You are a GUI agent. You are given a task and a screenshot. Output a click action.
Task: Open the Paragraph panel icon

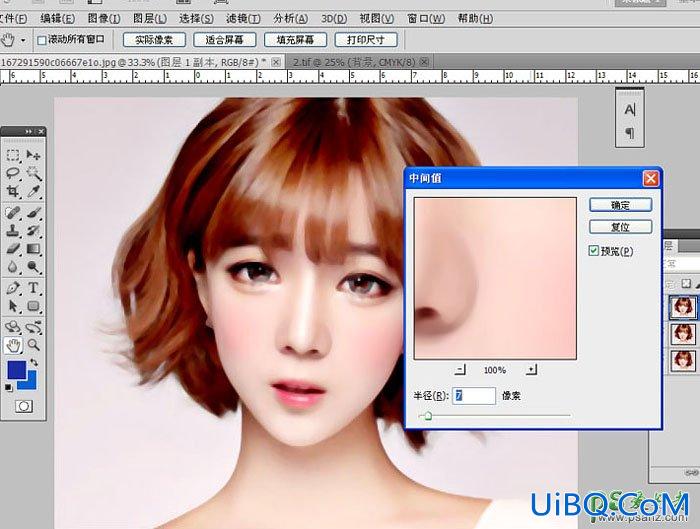(629, 133)
